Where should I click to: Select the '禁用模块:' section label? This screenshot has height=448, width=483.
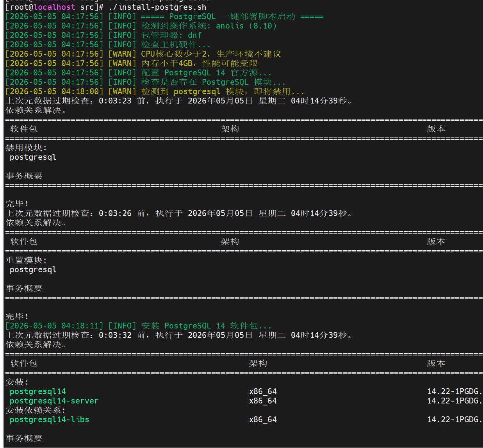(x=26, y=148)
